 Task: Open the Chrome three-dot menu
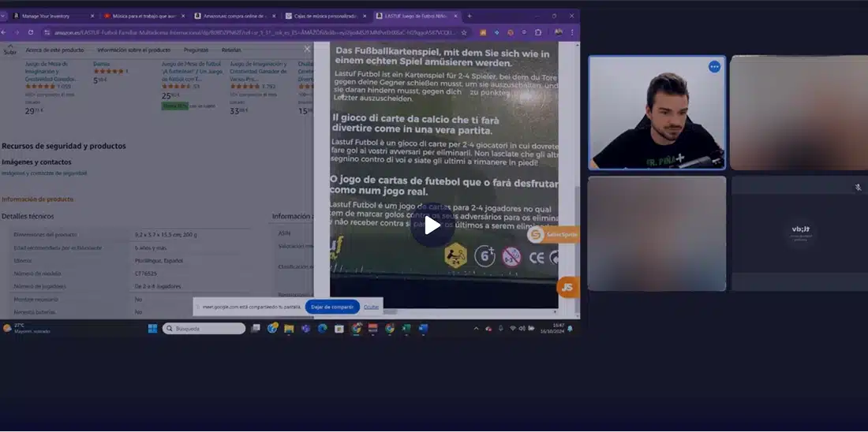click(572, 32)
